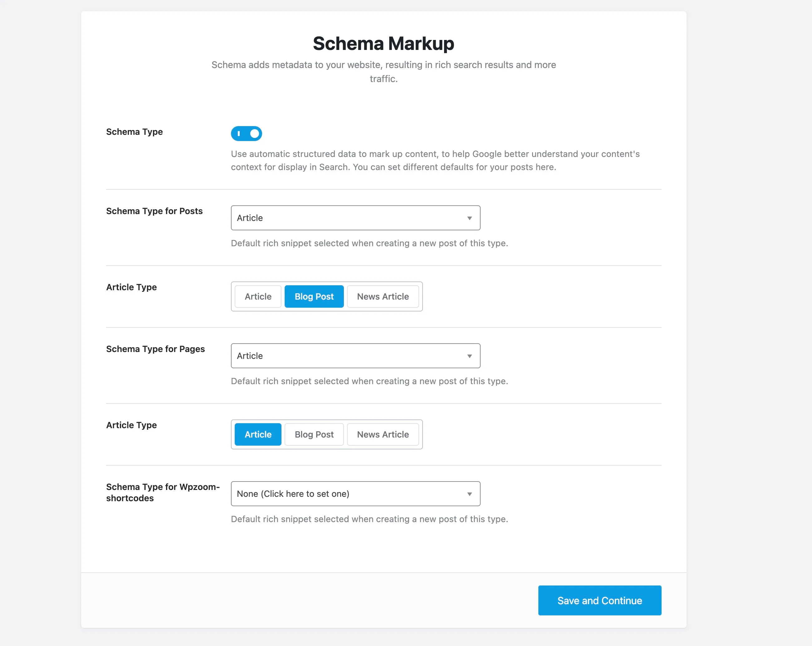Click the white knob on Schema Type switch
Screen dimensions: 812x646
pyautogui.click(x=255, y=133)
